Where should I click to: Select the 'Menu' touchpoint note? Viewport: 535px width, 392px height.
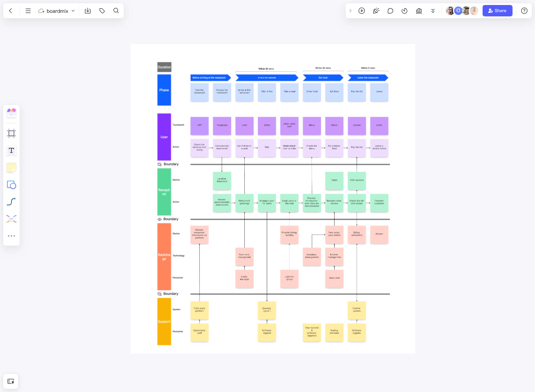pos(312,126)
